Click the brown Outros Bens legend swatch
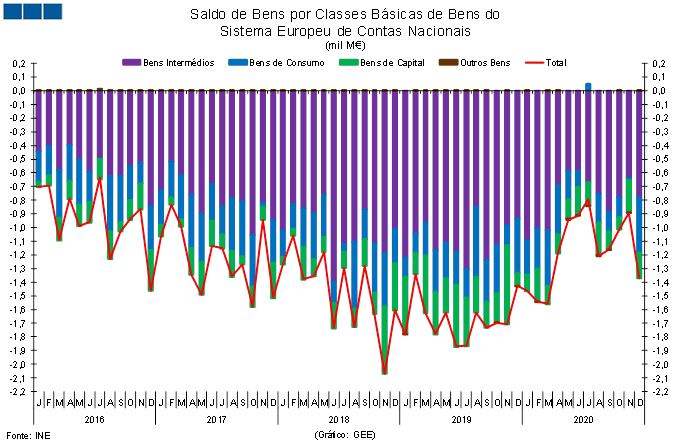Viewport: 680px width, 446px height. [448, 62]
